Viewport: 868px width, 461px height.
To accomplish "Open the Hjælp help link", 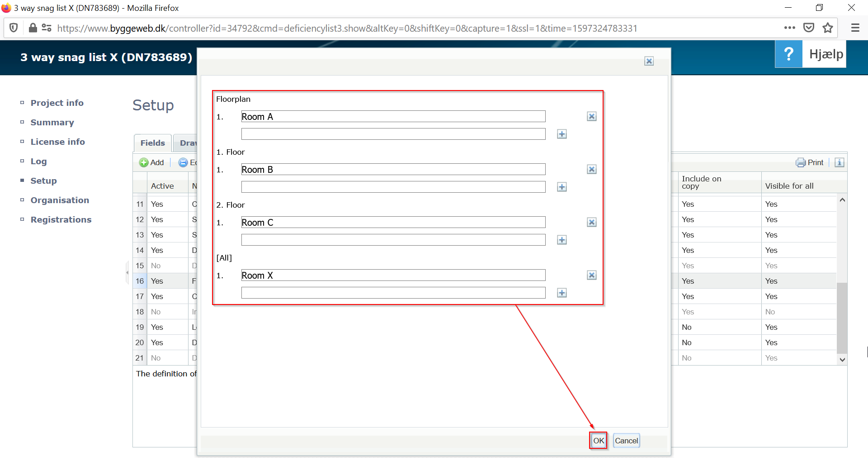I will [826, 54].
